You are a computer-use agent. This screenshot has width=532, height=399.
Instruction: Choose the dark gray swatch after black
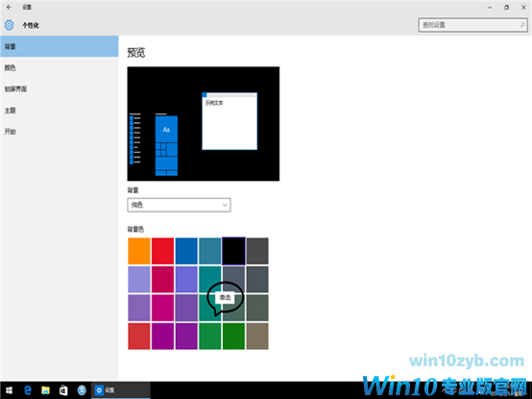click(x=257, y=251)
